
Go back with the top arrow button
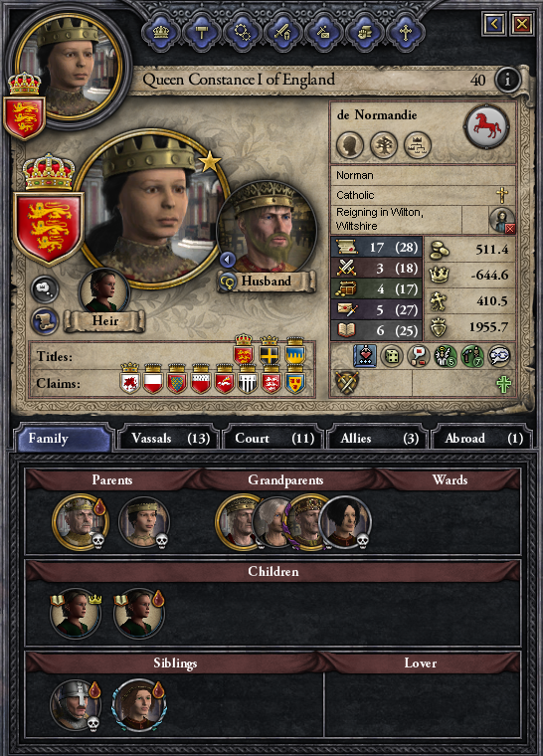[495, 23]
